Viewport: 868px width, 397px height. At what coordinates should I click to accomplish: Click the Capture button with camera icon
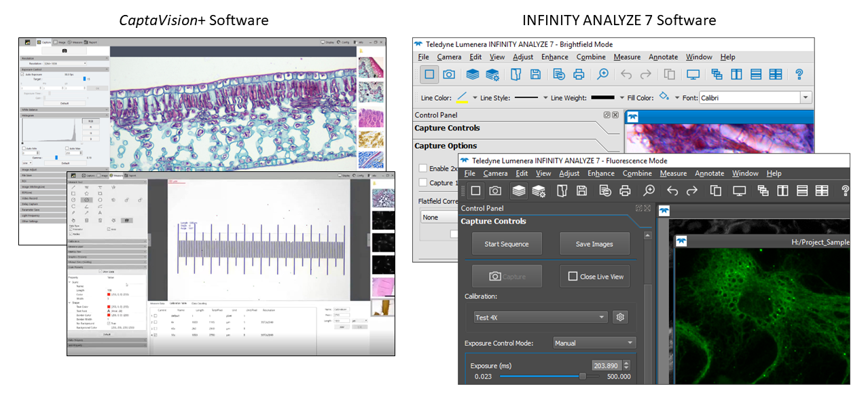point(507,277)
